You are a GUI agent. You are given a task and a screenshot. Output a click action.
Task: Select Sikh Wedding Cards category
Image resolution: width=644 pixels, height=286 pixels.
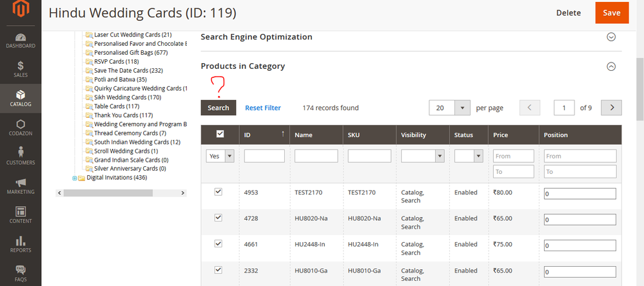(127, 97)
